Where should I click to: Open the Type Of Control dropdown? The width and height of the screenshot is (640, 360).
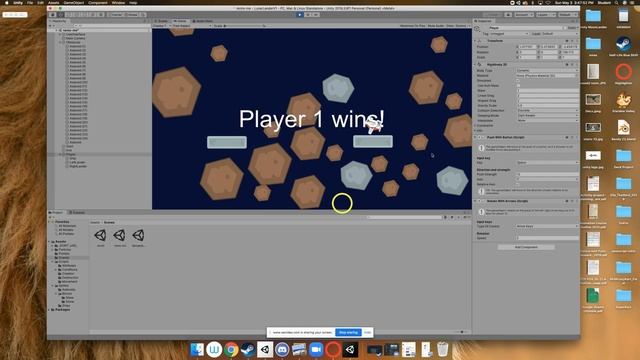pyautogui.click(x=547, y=226)
